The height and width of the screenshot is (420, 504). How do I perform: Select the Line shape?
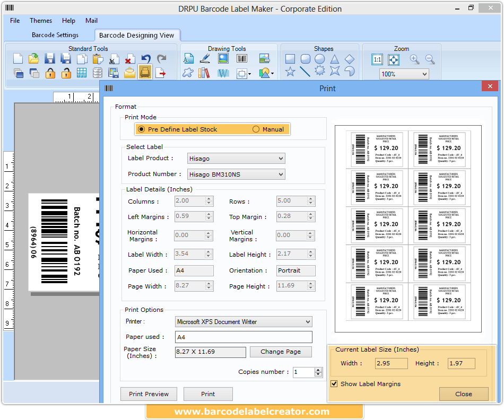(x=305, y=72)
